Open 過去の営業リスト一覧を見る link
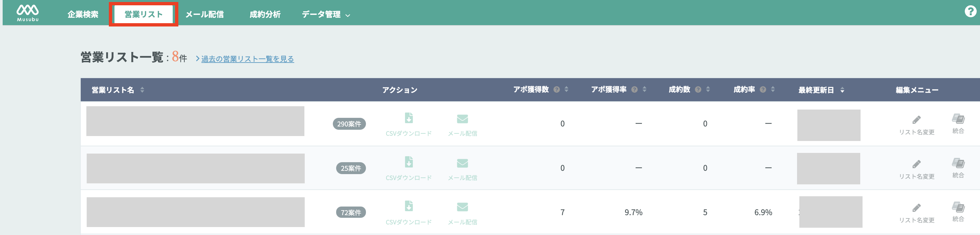 (247, 59)
